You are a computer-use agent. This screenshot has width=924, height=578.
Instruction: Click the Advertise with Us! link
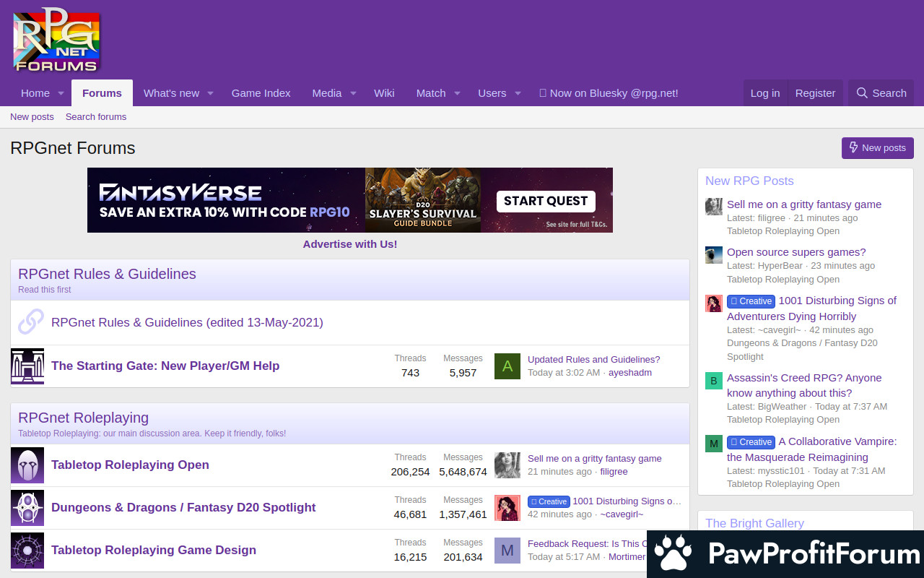(350, 244)
